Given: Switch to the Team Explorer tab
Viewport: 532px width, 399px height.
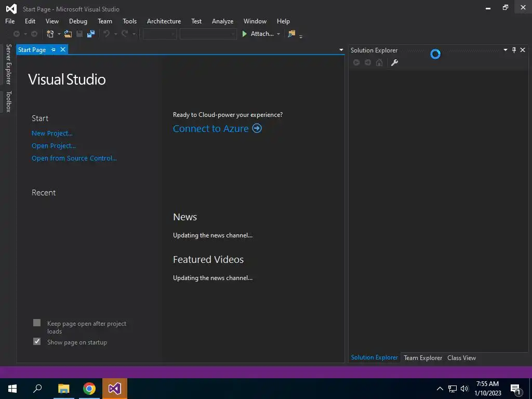Looking at the screenshot, I should (423, 357).
